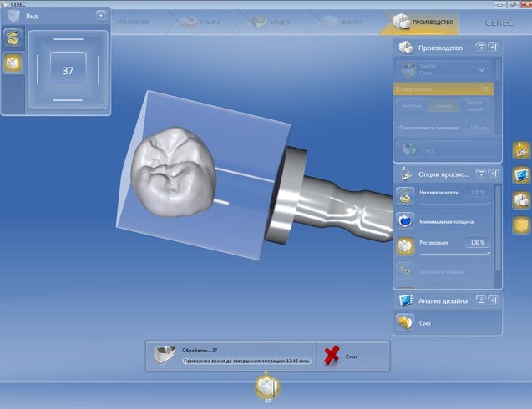532x409 pixels.
Task: Expand the milling machine dropdown chevron
Action: point(482,70)
